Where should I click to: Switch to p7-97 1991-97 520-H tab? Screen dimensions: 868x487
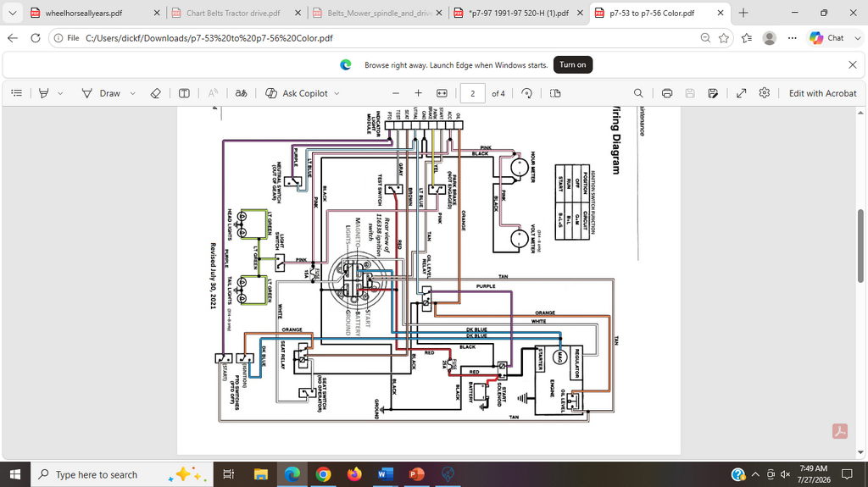(x=519, y=13)
